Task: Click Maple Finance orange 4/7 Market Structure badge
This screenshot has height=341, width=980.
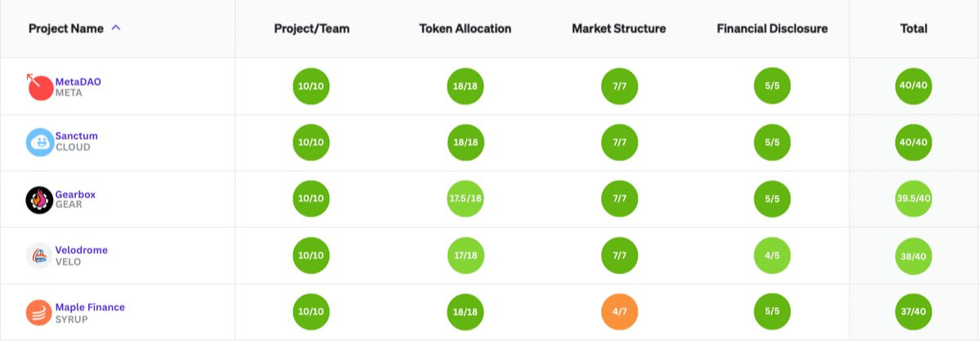Action: coord(619,312)
